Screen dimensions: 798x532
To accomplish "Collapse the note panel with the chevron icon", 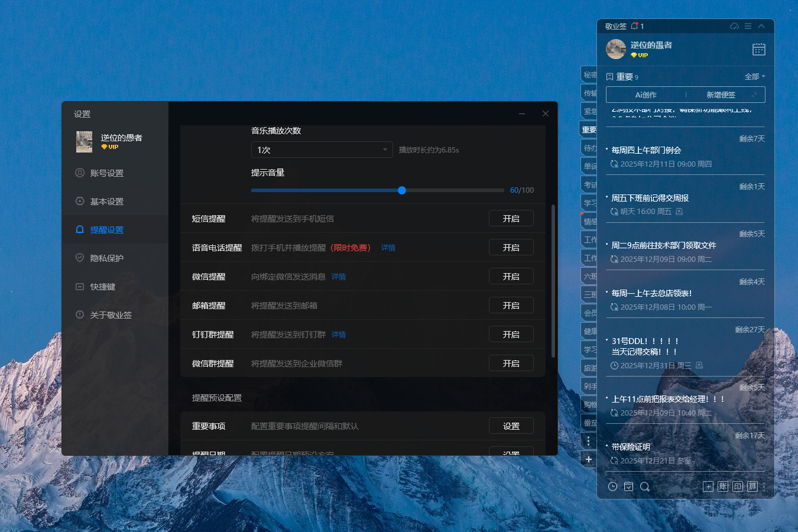I will (761, 26).
